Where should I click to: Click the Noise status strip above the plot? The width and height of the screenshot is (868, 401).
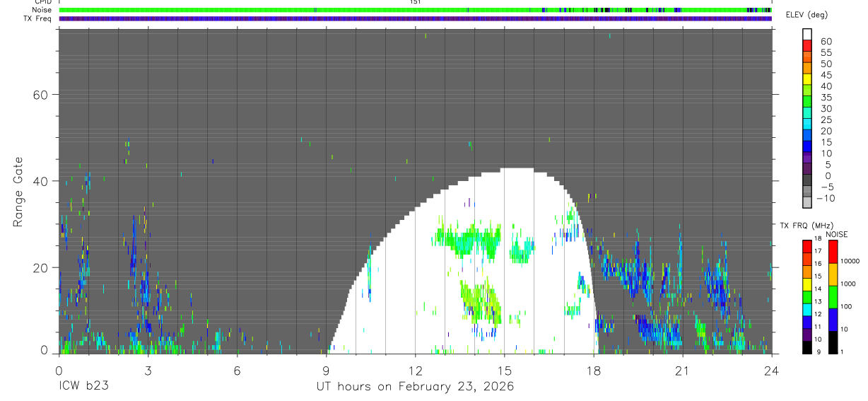[415, 10]
